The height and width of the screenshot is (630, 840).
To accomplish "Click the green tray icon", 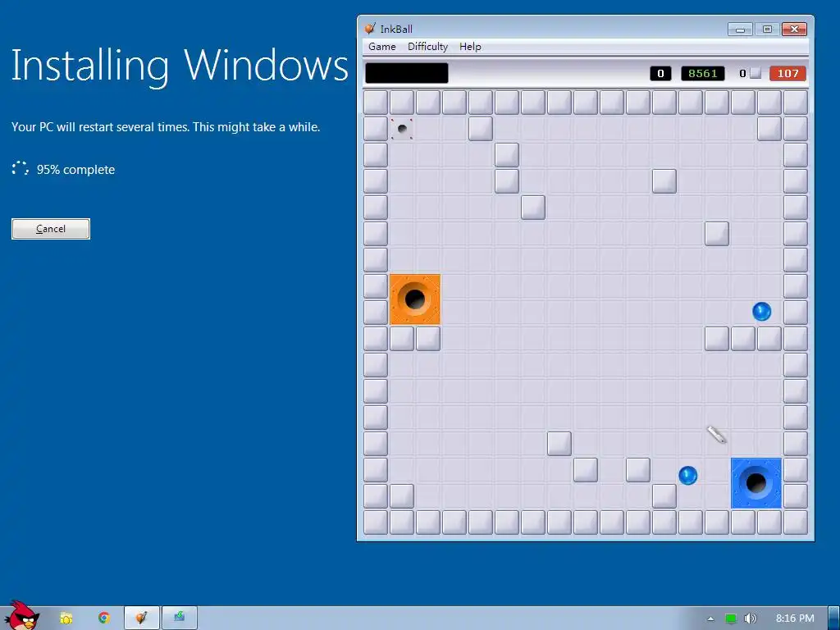I will (731, 619).
